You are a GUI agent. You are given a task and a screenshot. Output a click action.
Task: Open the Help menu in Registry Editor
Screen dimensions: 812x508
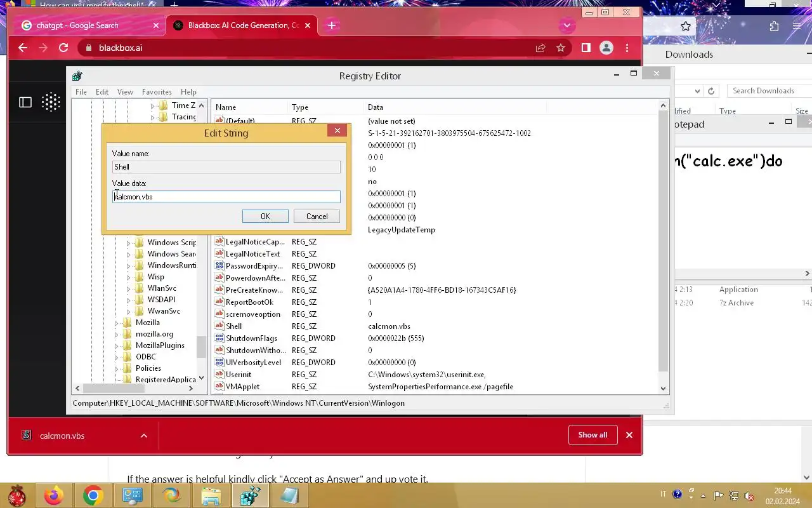(188, 92)
